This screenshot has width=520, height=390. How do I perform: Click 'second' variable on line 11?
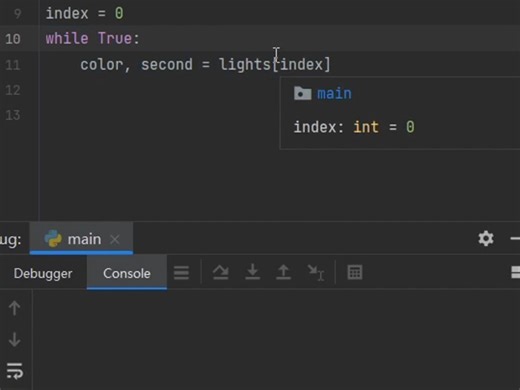pos(167,64)
